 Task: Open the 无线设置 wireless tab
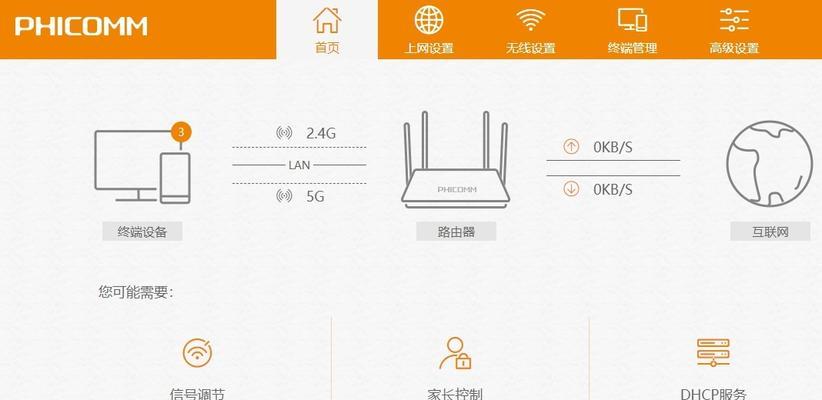tap(531, 30)
